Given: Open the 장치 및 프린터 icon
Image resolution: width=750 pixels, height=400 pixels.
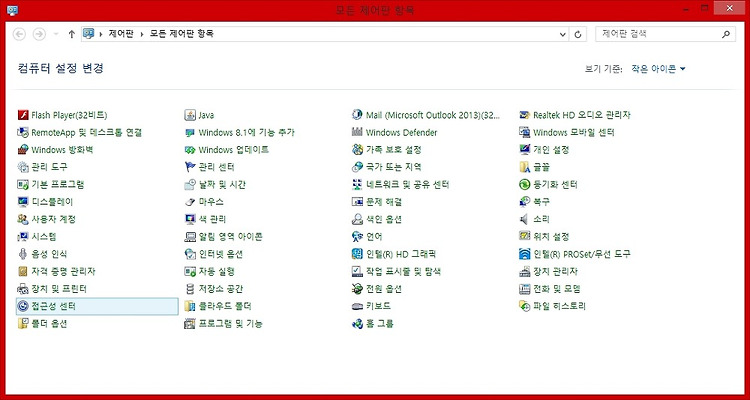Looking at the screenshot, I should (x=23, y=289).
